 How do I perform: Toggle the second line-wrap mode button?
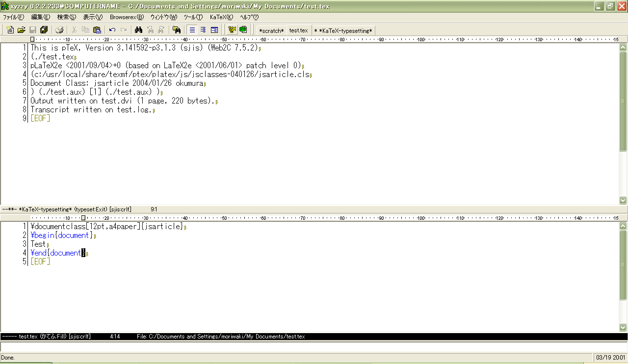click(203, 30)
